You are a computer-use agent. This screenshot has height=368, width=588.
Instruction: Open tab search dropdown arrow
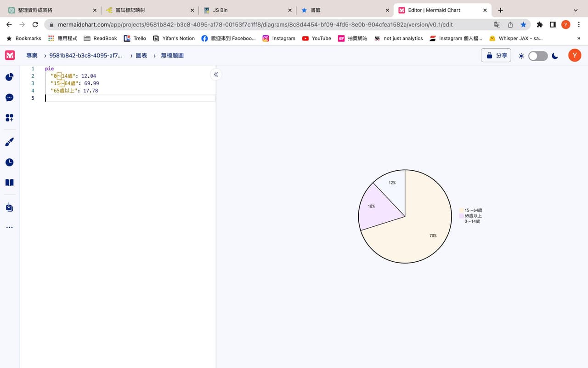coord(576,10)
